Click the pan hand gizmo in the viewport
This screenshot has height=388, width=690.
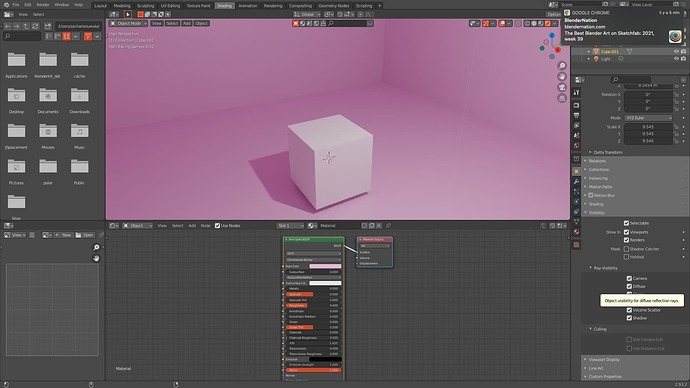click(562, 77)
